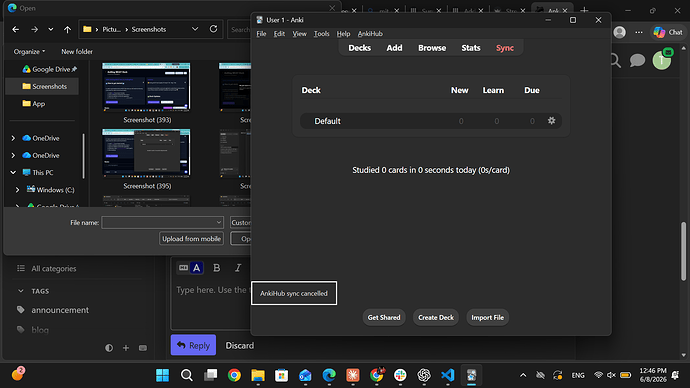Collapse the TAGS section in sidebar
Image resolution: width=690 pixels, height=388 pixels.
(21, 291)
